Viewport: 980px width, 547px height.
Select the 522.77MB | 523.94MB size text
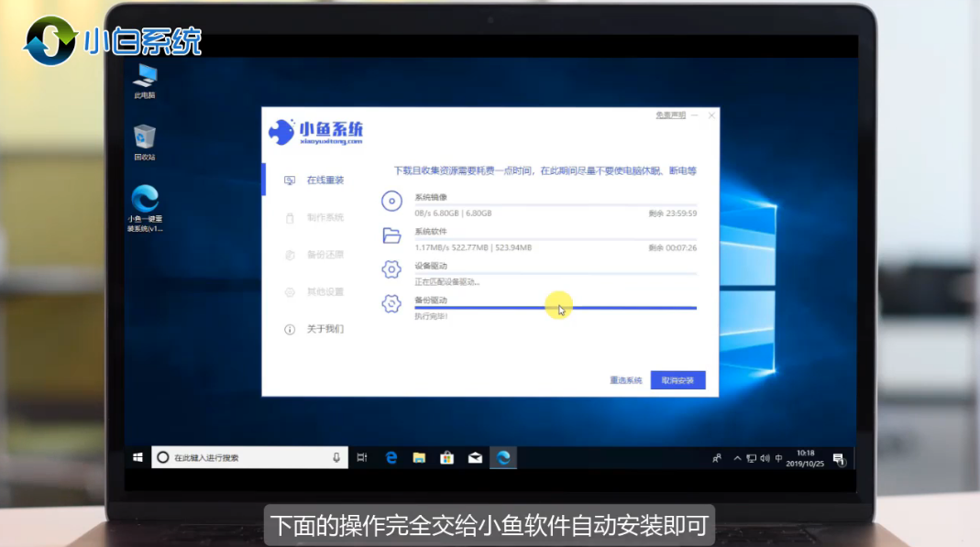(491, 248)
